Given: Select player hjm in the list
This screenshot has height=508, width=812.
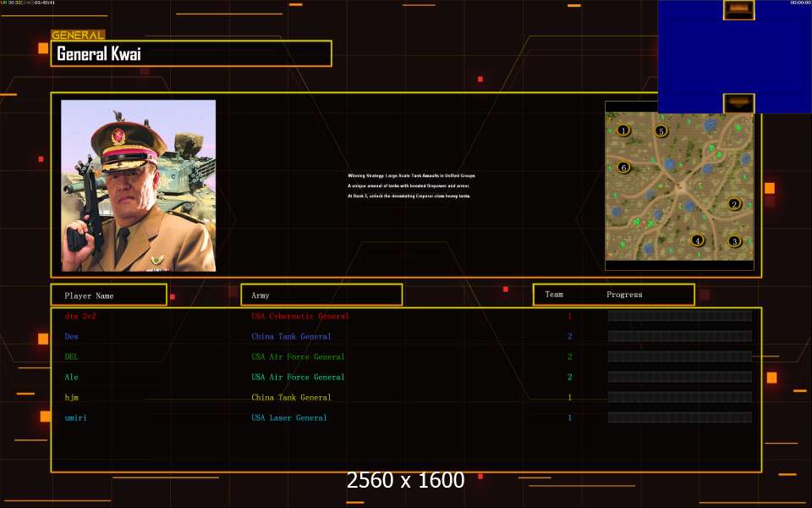Looking at the screenshot, I should pyautogui.click(x=72, y=398).
